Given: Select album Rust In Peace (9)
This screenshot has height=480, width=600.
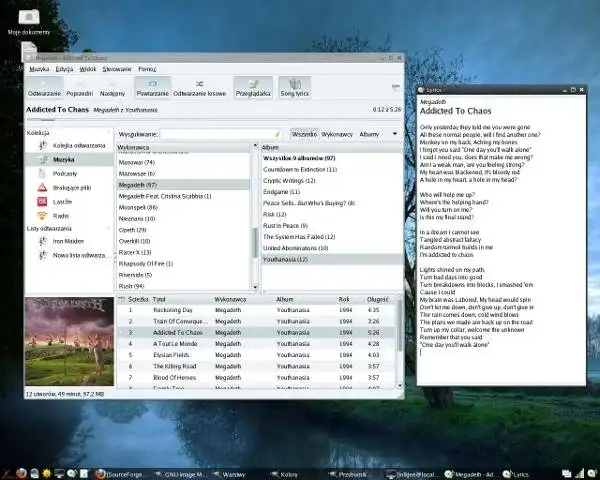Looking at the screenshot, I should pyautogui.click(x=331, y=226).
